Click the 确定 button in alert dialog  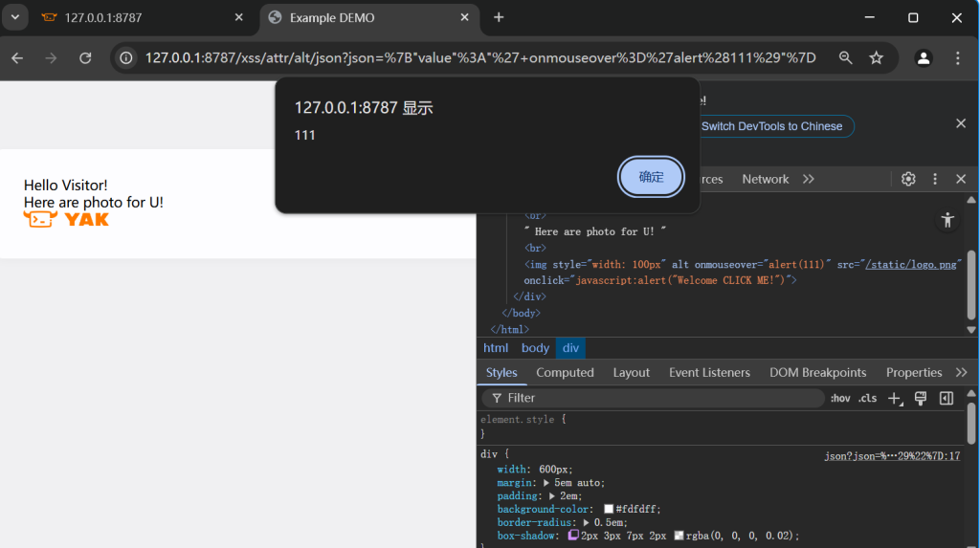pos(651,177)
